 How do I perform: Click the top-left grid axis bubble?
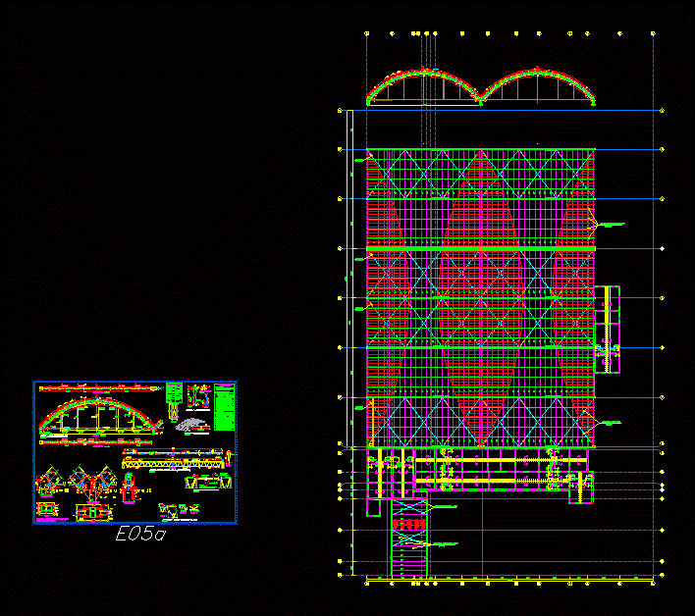click(366, 33)
